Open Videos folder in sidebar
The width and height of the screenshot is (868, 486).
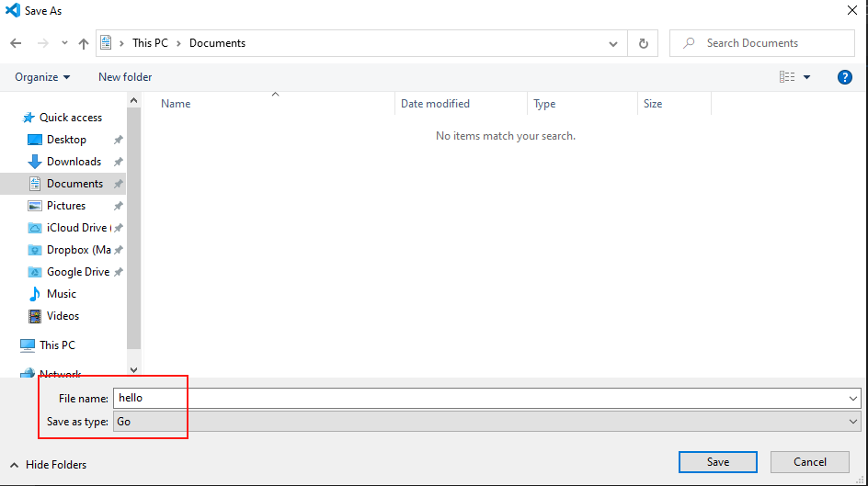pos(63,316)
